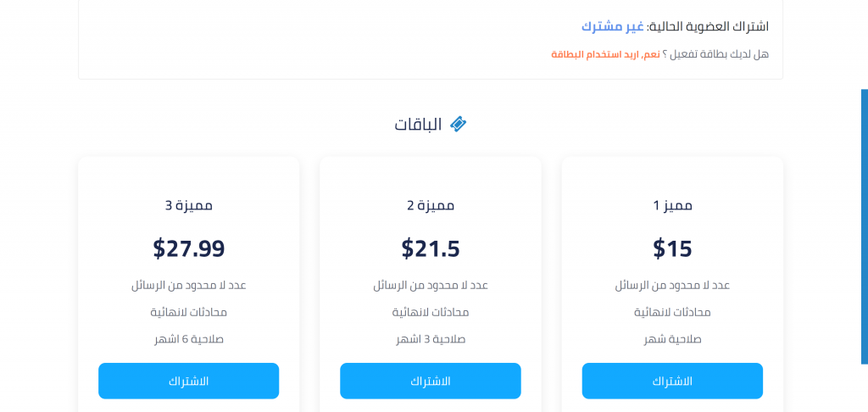868x412 pixels.
Task: Click the ticket icon beside الباقات heading
Action: [x=458, y=125]
